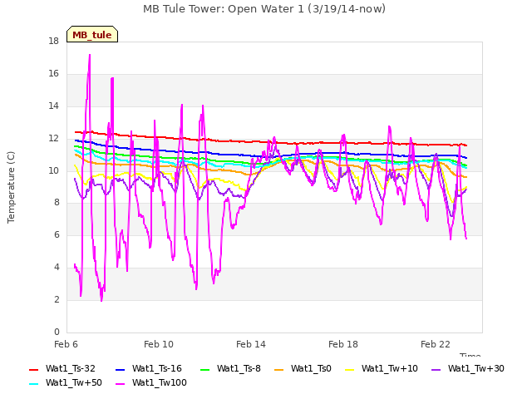The height and width of the screenshot is (399, 532).
Task: Click the Feb 22 x-axis label
Action: (436, 344)
